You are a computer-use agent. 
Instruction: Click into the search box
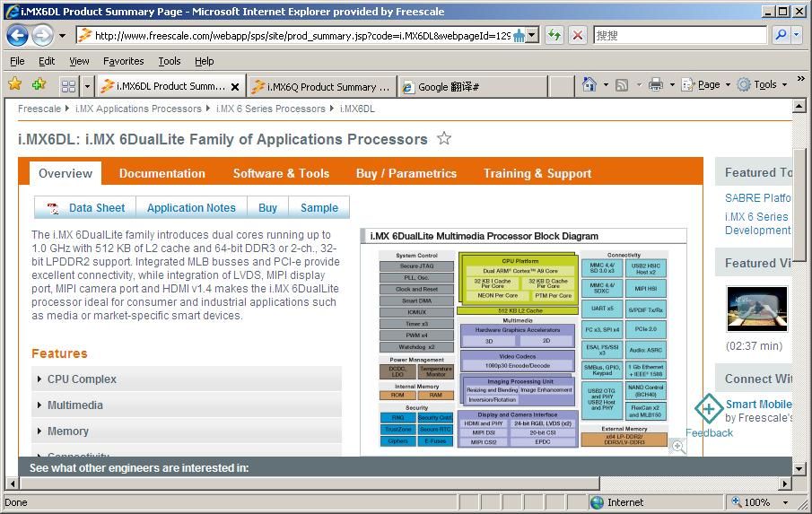[x=679, y=35]
